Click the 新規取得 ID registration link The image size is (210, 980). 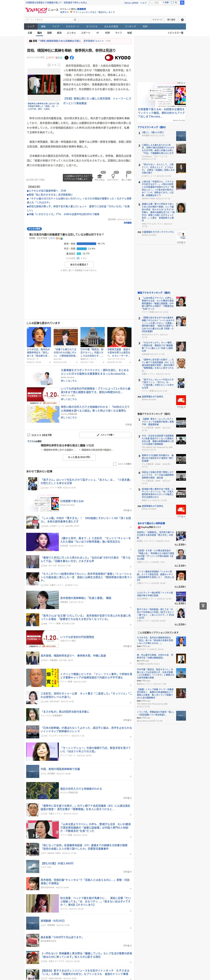tap(82, 9)
